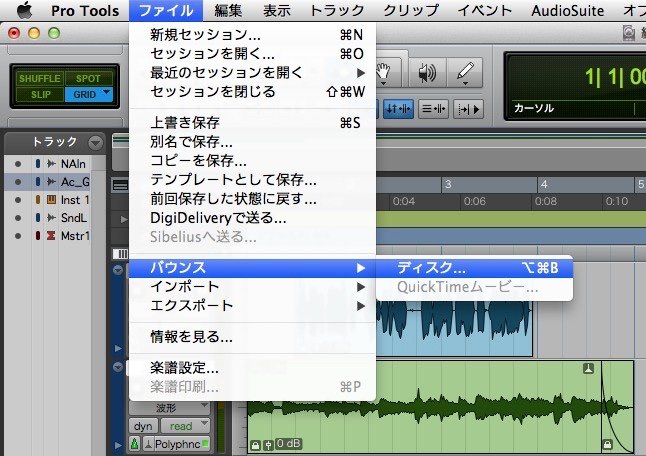Select the Pencil tool
646x456 pixels.
tap(465, 72)
